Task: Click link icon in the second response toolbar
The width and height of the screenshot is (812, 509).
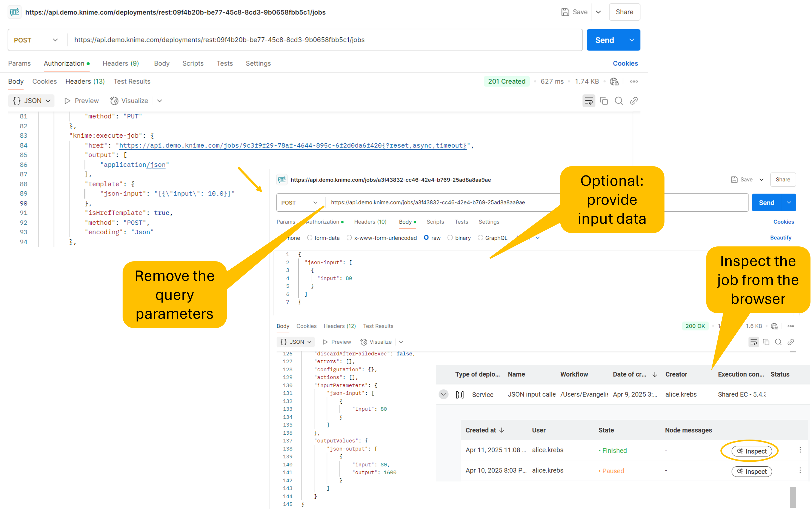Action: tap(791, 342)
